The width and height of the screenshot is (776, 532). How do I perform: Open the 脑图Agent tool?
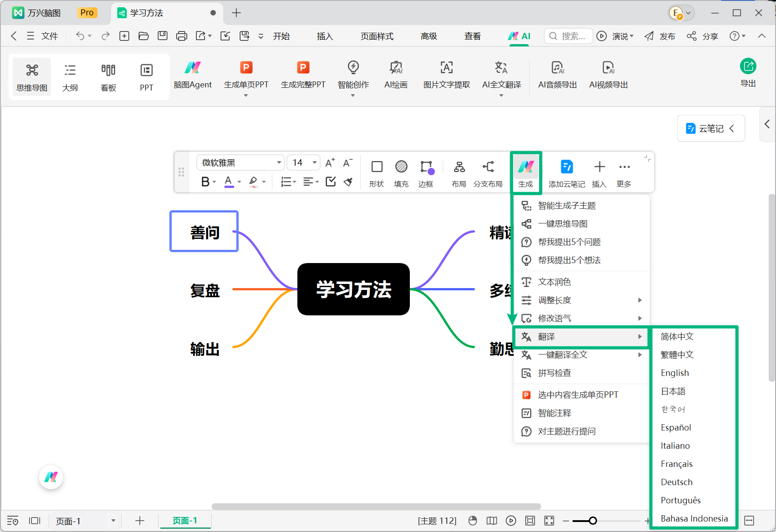[193, 76]
